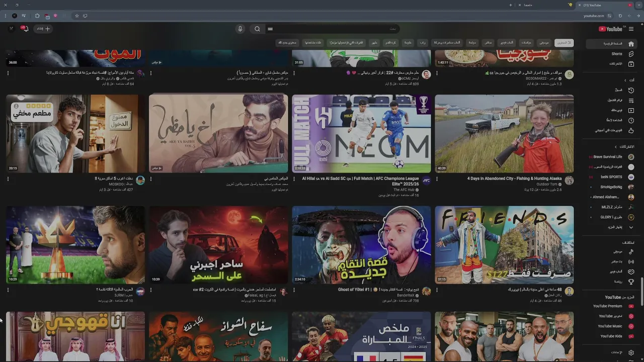Play the Ghost of Yōtei gameplay thumbnail

tap(361, 245)
